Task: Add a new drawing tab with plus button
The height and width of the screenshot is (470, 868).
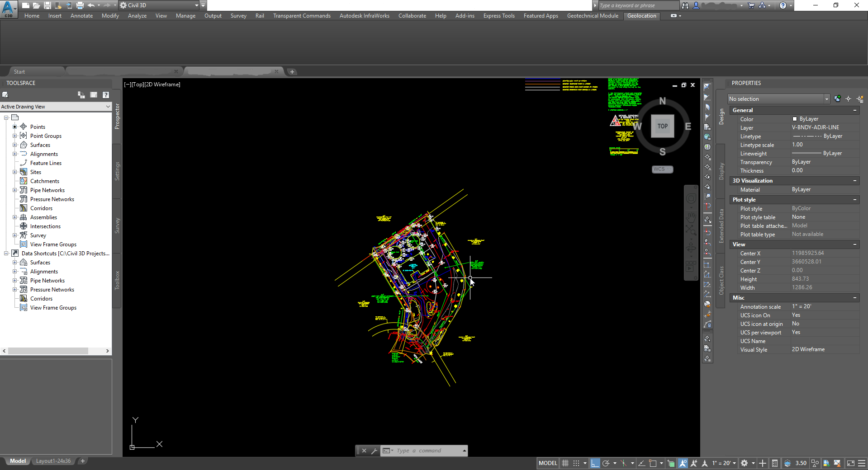Action: pos(292,72)
